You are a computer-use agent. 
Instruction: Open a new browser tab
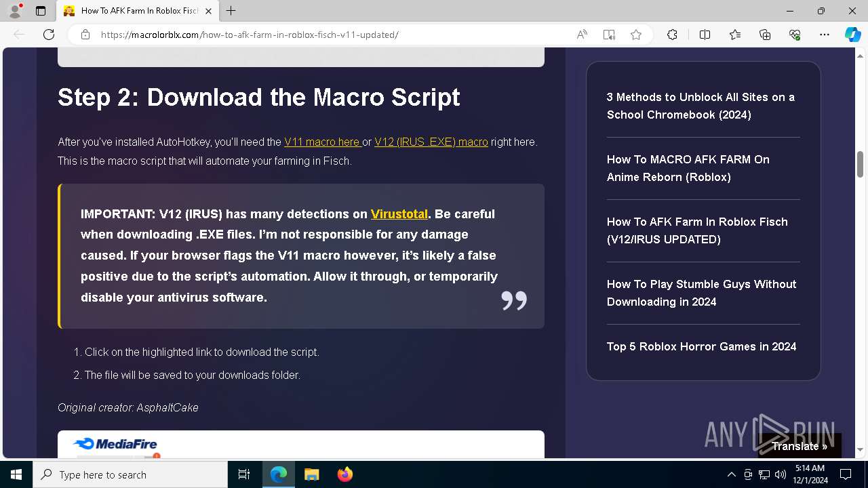click(231, 11)
